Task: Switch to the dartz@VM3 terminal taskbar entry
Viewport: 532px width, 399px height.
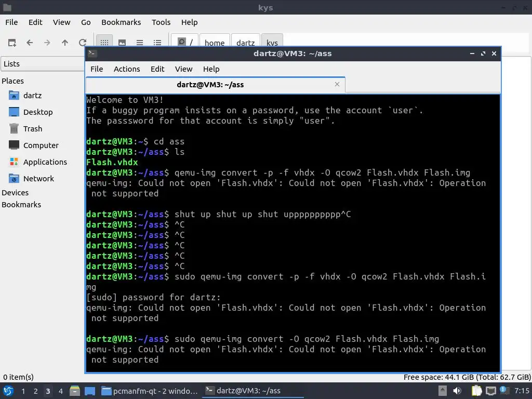Action: click(x=253, y=391)
